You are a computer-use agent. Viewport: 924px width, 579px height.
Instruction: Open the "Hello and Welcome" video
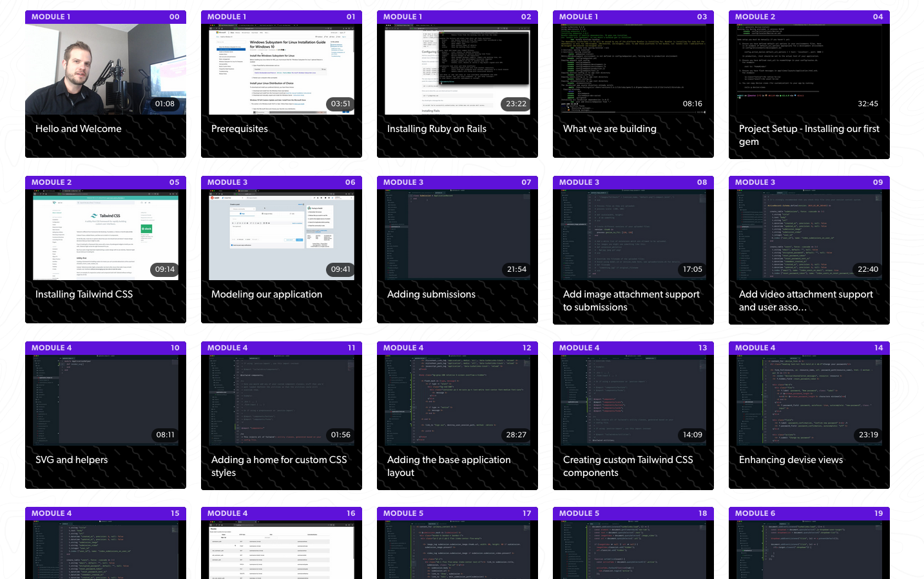coord(78,129)
